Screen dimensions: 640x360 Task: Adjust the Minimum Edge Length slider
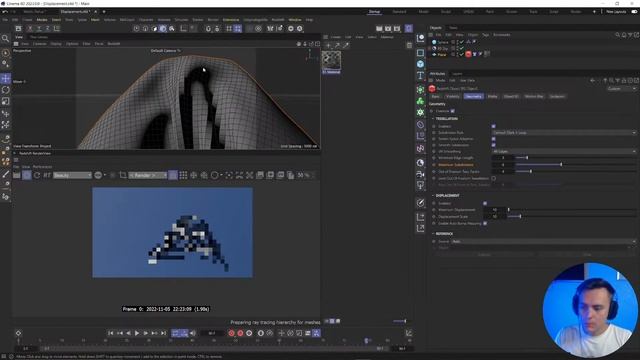click(x=576, y=158)
